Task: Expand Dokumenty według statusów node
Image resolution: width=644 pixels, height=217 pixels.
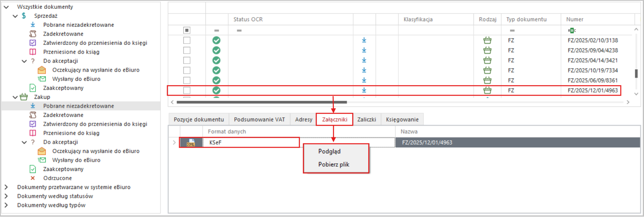Action: click(6, 196)
